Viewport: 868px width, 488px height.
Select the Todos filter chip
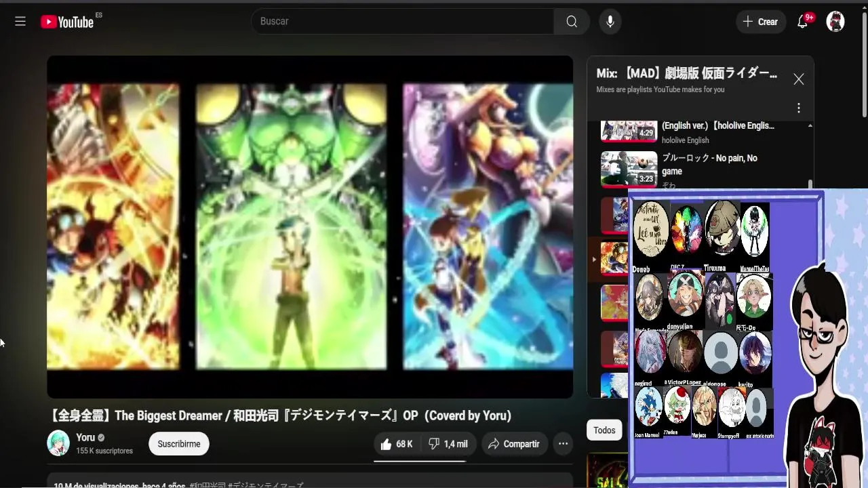[x=604, y=430]
